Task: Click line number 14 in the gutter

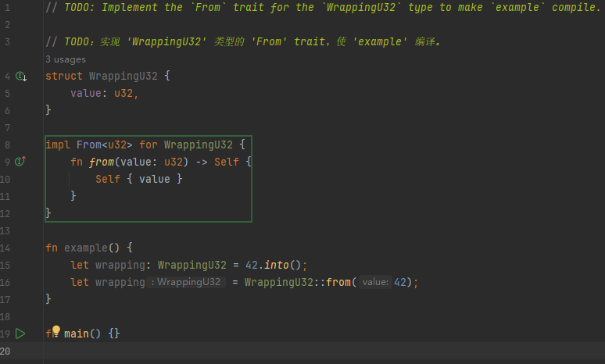Action: tap(7, 248)
